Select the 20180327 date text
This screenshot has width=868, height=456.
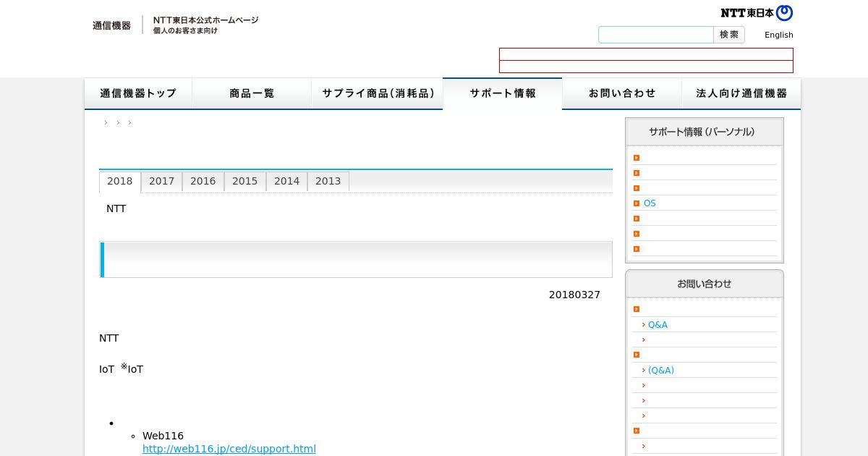[574, 295]
